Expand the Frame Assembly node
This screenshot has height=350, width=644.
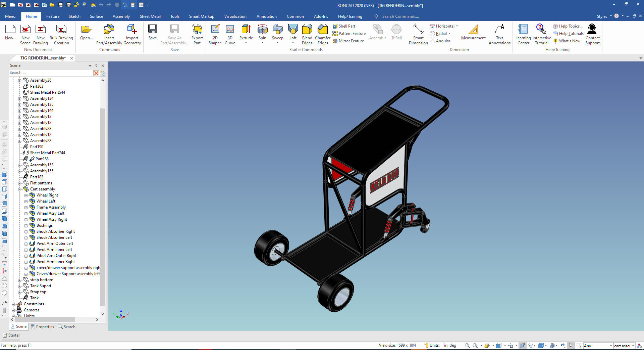[x=26, y=208]
